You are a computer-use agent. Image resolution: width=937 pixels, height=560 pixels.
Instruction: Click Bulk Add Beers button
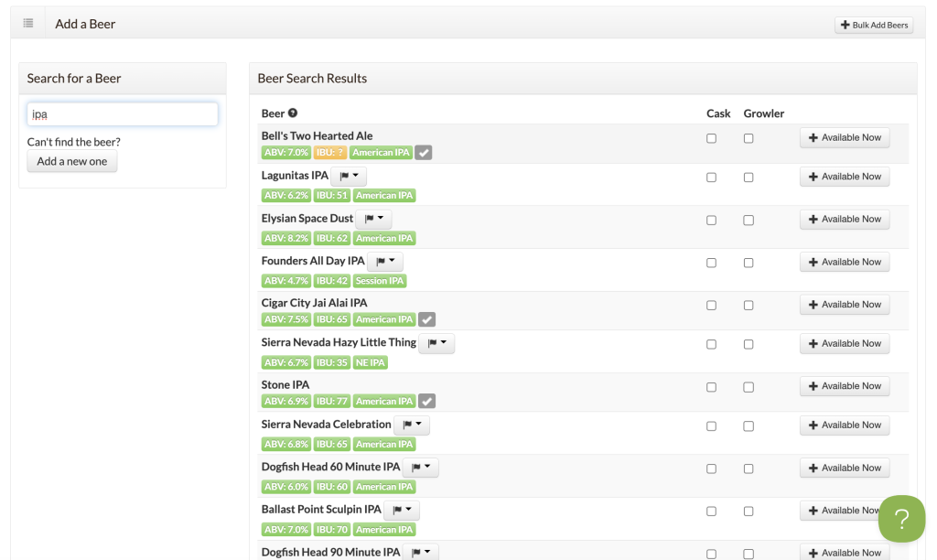874,25
